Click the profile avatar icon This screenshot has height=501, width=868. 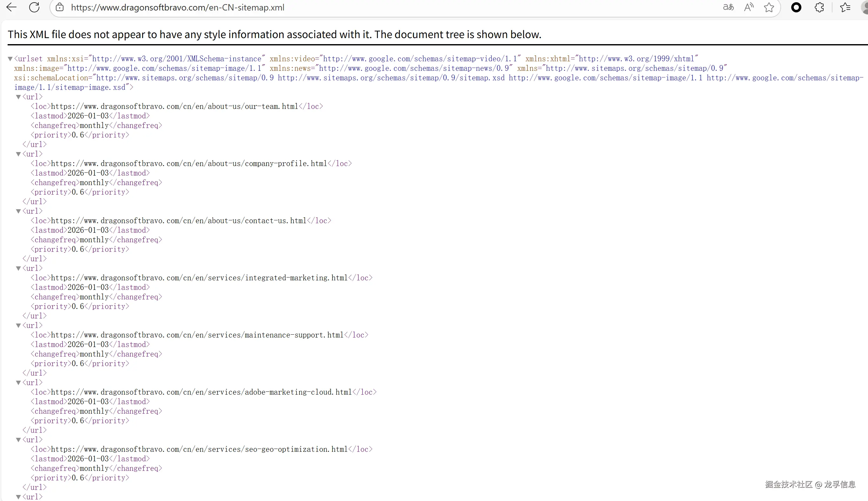864,7
